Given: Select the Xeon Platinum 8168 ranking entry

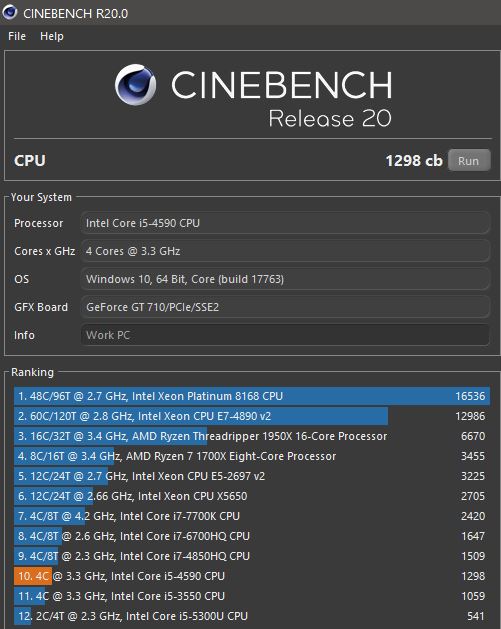Looking at the screenshot, I should click(x=252, y=396).
